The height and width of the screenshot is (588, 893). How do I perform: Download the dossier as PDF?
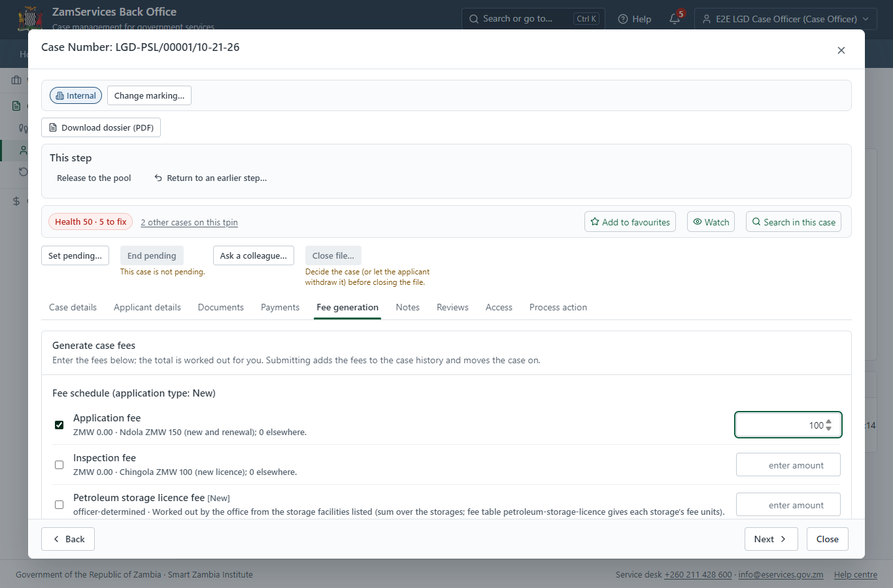pyautogui.click(x=101, y=127)
